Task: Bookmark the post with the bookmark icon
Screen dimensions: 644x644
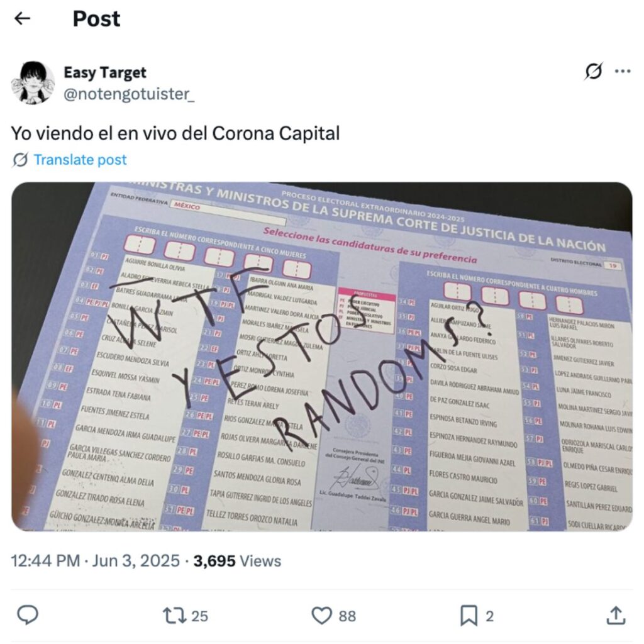Action: (469, 616)
